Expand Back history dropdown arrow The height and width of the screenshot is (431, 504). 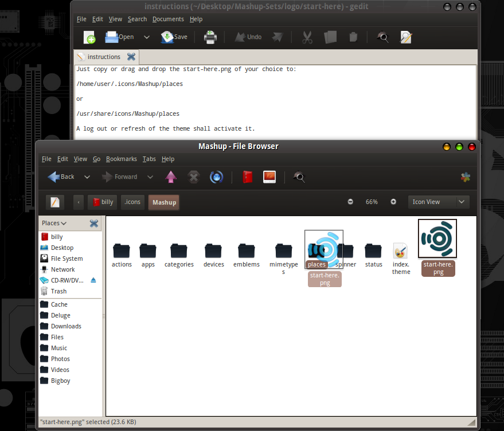click(87, 177)
